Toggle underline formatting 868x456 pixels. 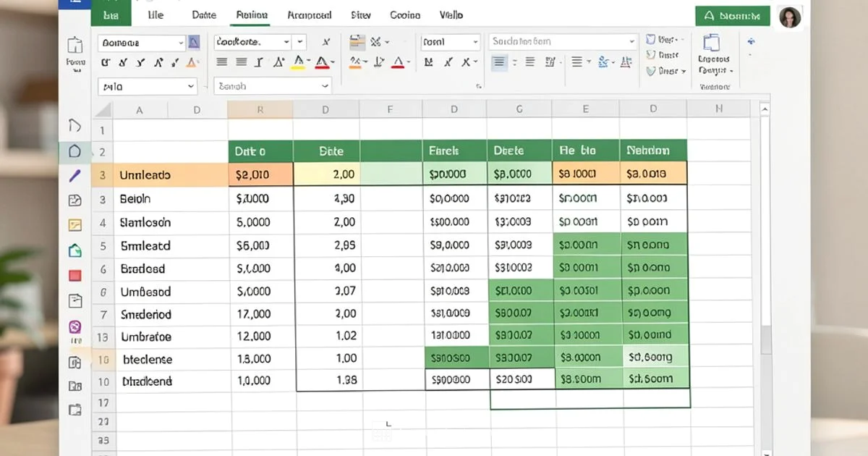pyautogui.click(x=140, y=62)
